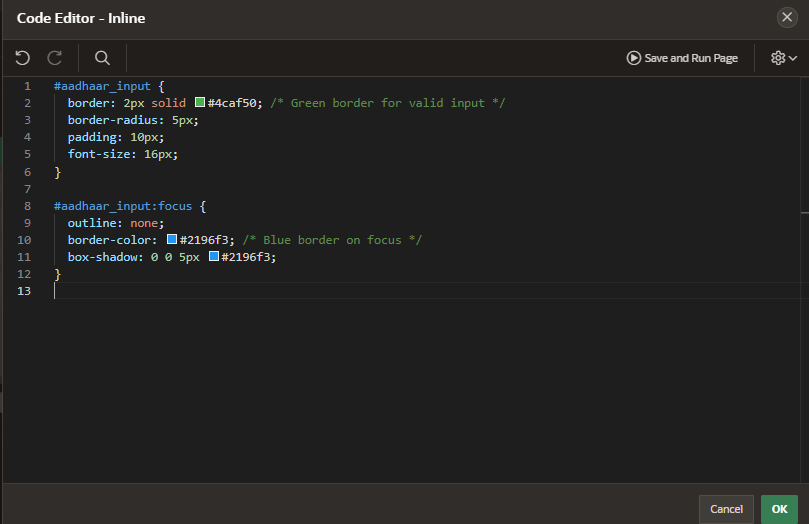The width and height of the screenshot is (809, 524).
Task: Click the play icon beside Save and Run Page
Action: click(634, 58)
